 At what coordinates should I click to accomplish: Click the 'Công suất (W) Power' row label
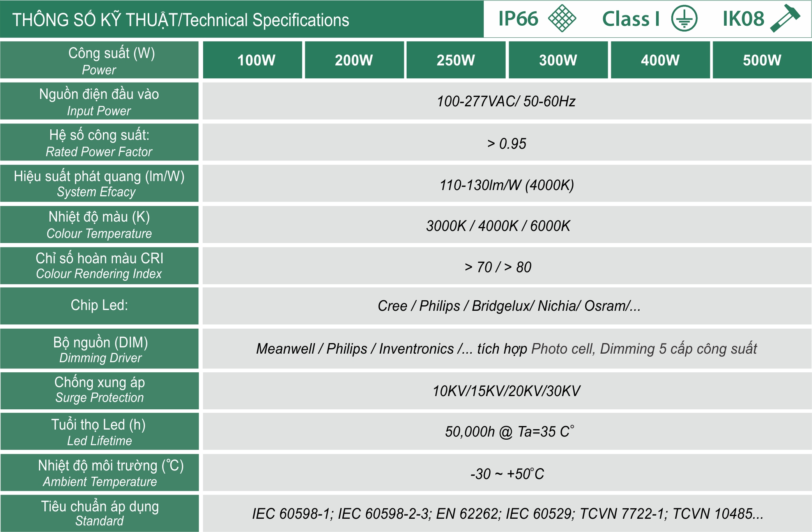pos(99,60)
